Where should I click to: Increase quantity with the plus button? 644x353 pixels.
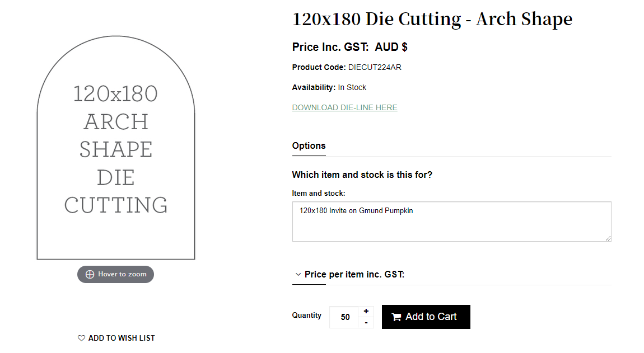366,311
